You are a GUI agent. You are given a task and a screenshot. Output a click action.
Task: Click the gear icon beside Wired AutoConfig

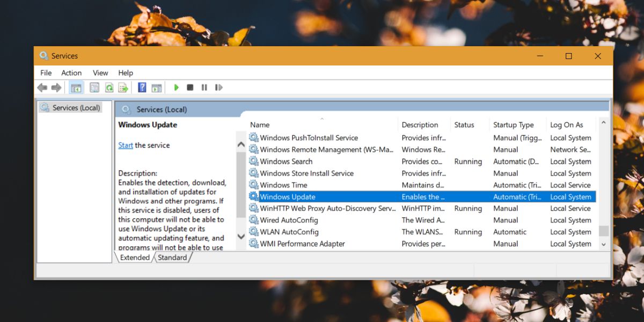coord(253,220)
